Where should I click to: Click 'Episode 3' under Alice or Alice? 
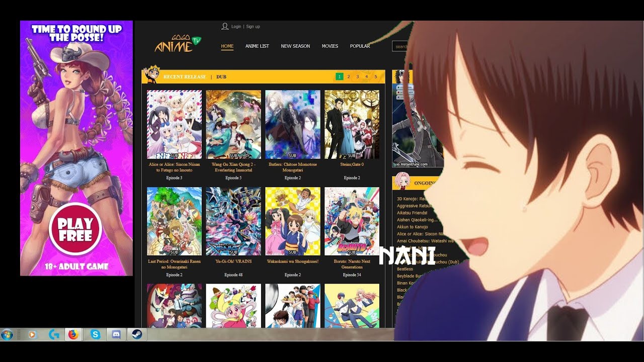[174, 178]
